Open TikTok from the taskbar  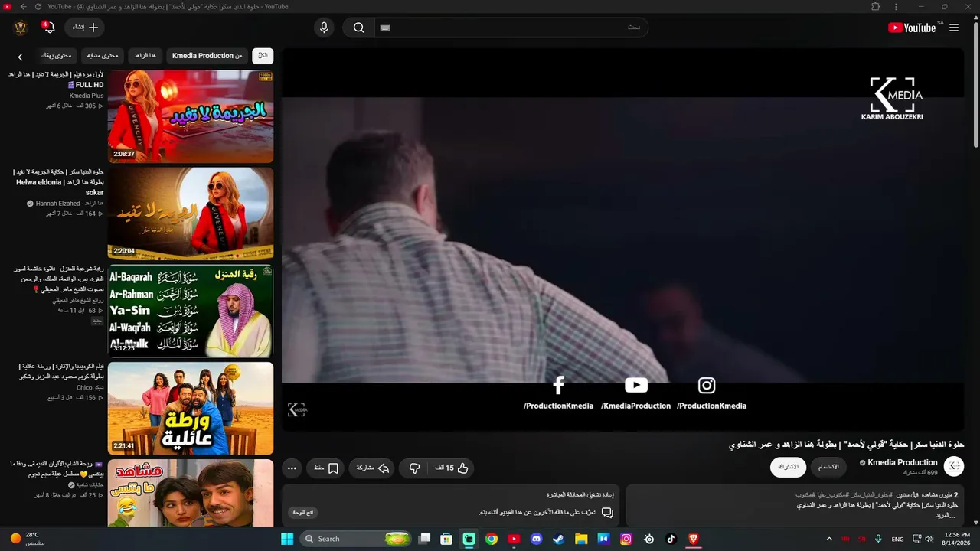tap(671, 539)
